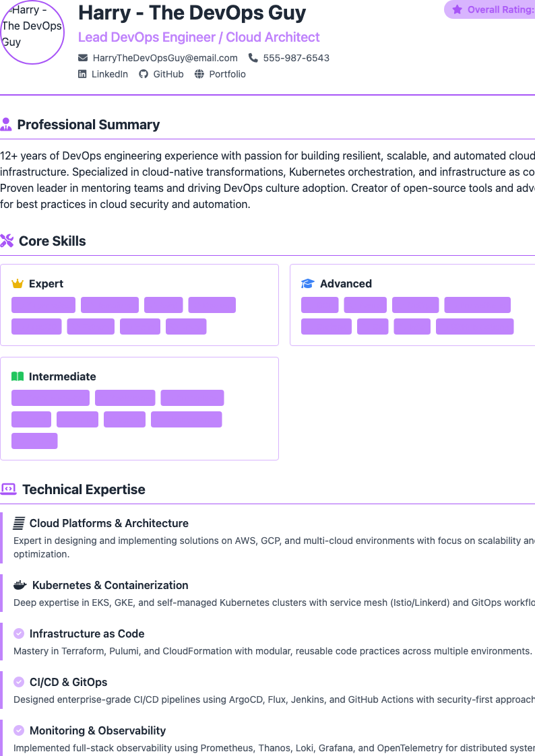Click the crown icon beside Expert

(18, 283)
